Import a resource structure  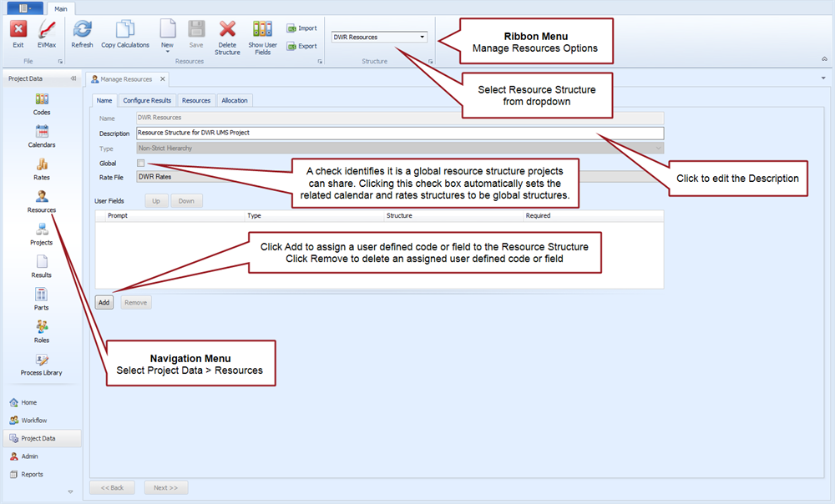click(x=301, y=28)
